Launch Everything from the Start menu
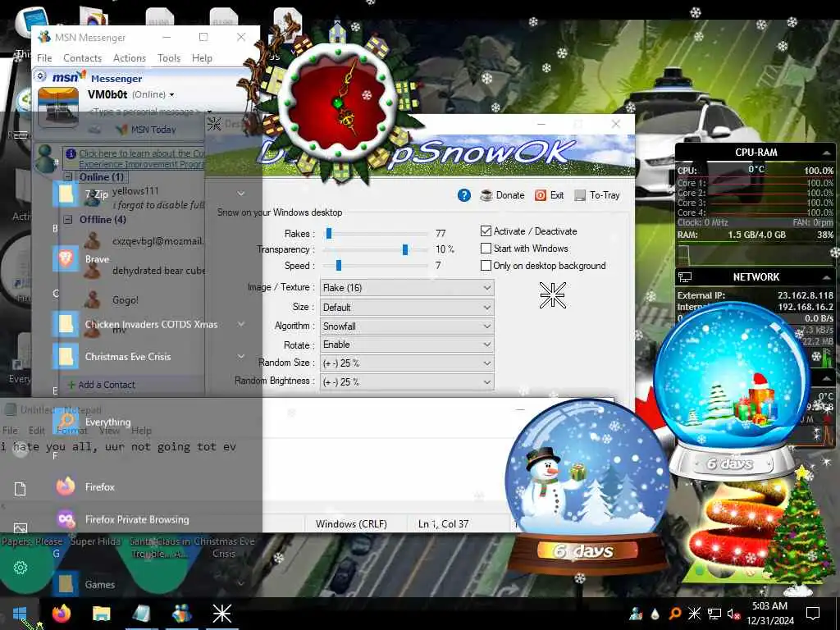Screen dimensions: 840x630 coord(107,422)
